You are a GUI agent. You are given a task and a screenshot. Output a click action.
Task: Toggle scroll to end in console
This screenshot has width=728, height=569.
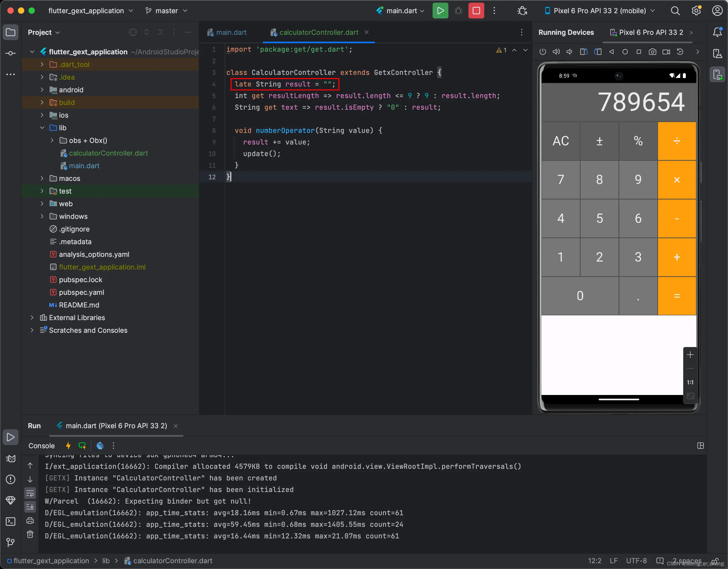[x=30, y=507]
